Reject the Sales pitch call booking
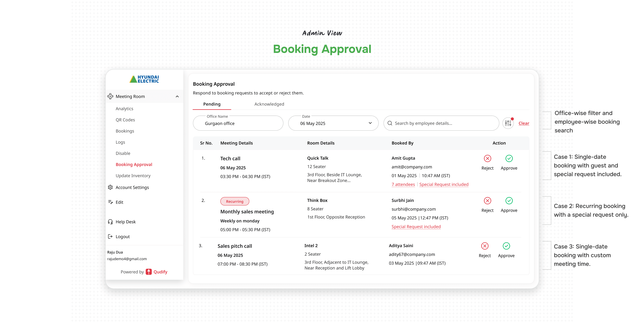The image size is (644, 323). click(x=485, y=246)
